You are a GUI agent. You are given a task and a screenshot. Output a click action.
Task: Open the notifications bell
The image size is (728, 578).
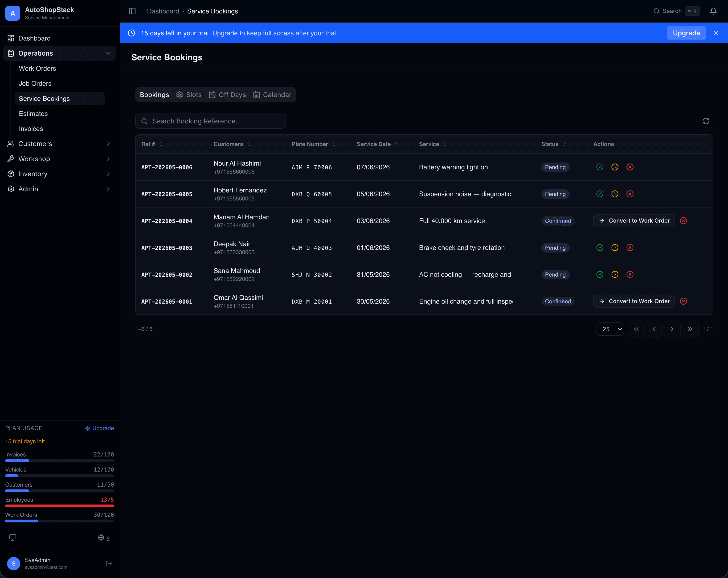tap(713, 11)
